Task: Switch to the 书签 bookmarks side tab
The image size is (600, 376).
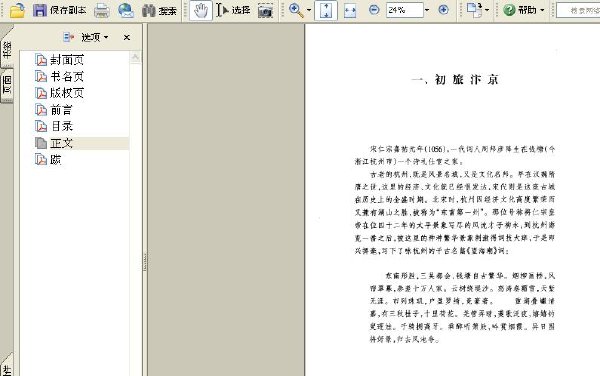Action: tap(7, 49)
